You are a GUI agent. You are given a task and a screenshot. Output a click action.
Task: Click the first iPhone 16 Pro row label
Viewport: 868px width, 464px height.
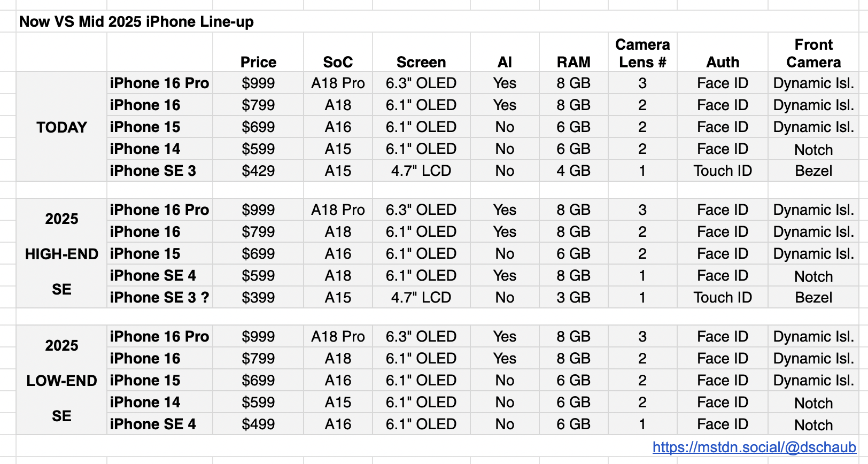pos(159,83)
